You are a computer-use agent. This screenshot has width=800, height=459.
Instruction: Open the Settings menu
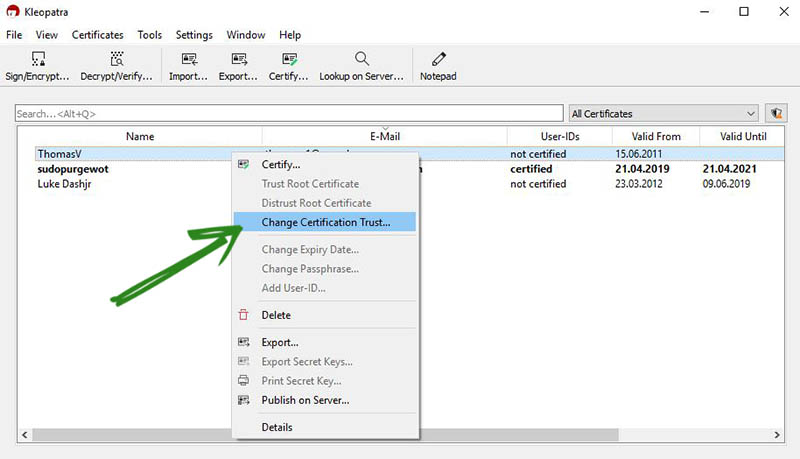(x=194, y=35)
